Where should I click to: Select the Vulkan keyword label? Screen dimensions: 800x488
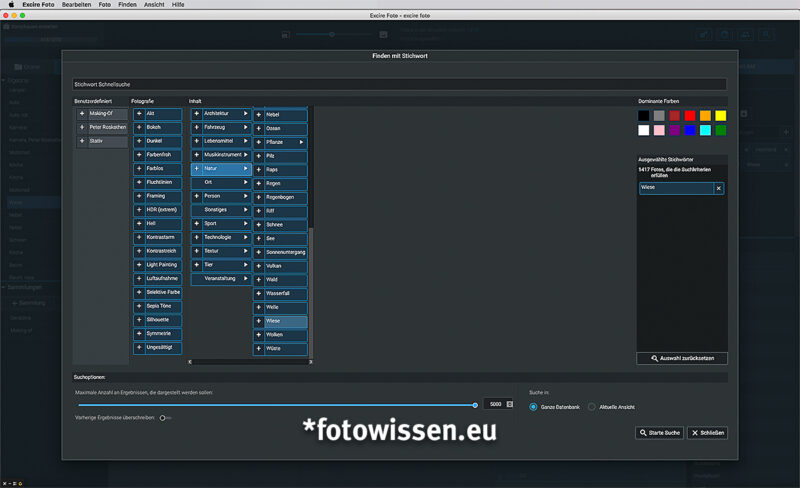[x=273, y=266]
